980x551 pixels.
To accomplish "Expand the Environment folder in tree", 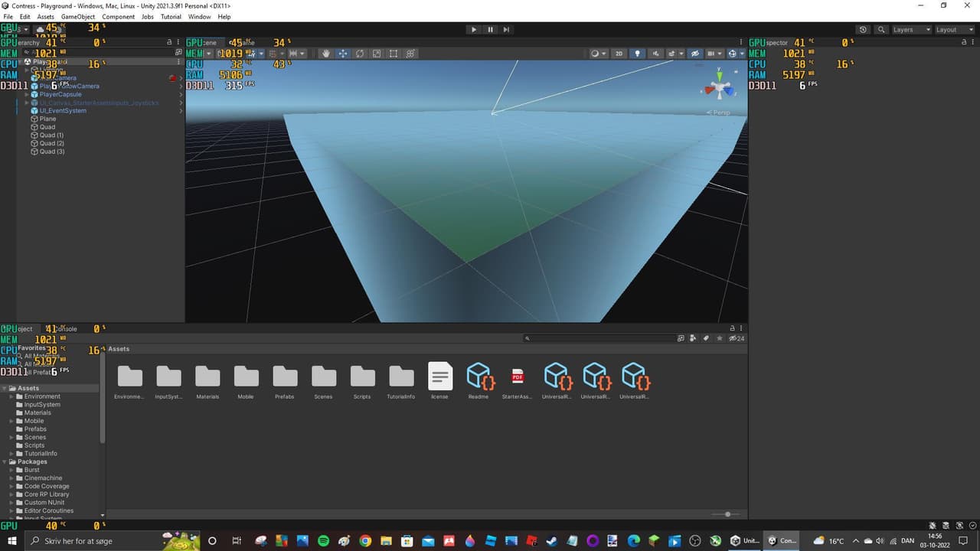I will coord(12,396).
